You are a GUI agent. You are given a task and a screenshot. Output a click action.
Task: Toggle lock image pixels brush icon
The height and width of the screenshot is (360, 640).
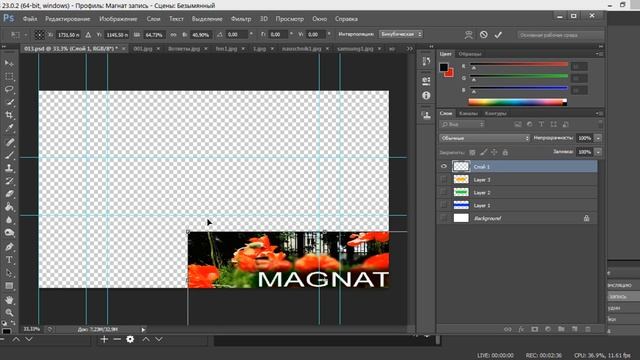483,152
